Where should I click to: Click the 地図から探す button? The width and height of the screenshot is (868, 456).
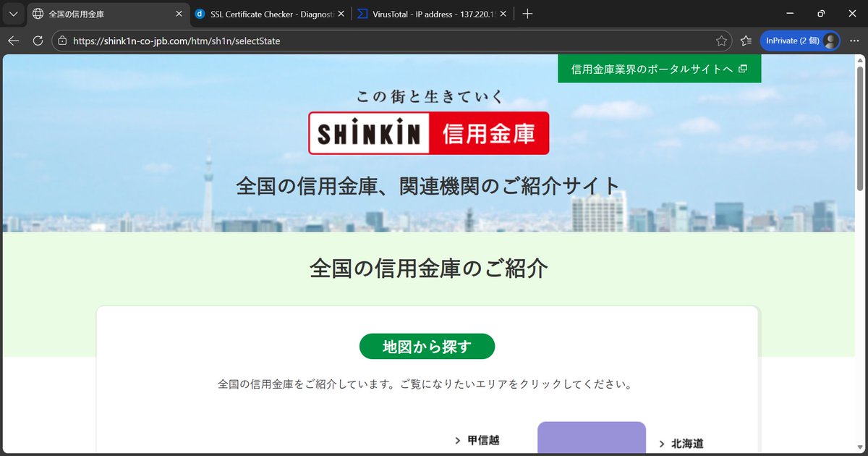point(427,347)
